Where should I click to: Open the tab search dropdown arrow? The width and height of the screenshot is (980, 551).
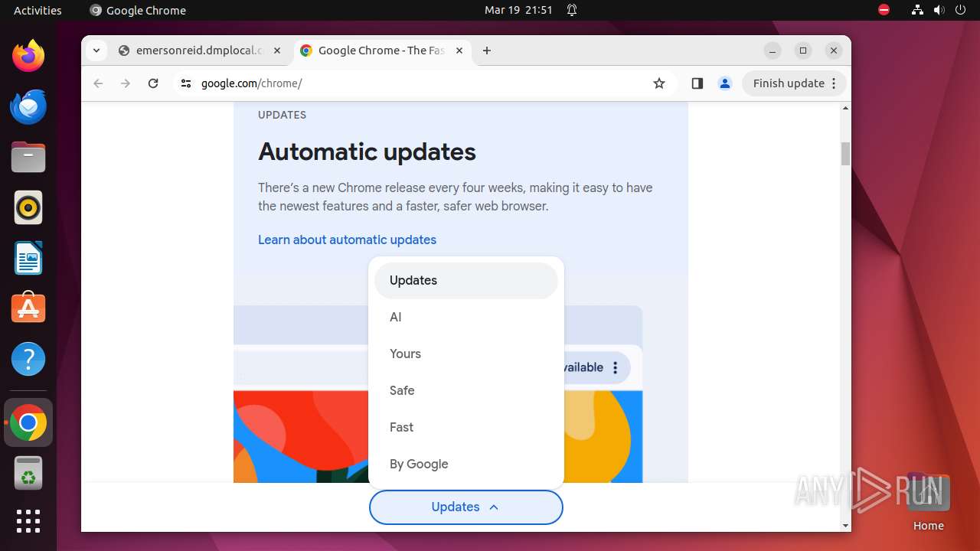(96, 51)
